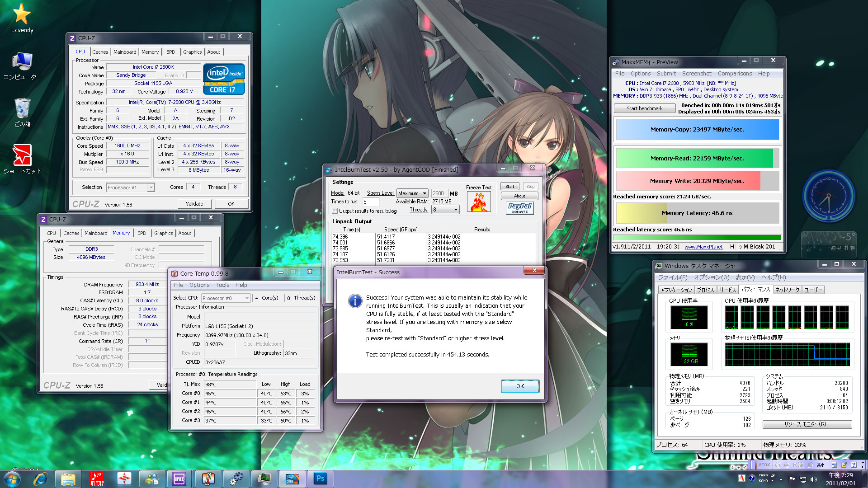Click the PayPal Donate image

519,208
